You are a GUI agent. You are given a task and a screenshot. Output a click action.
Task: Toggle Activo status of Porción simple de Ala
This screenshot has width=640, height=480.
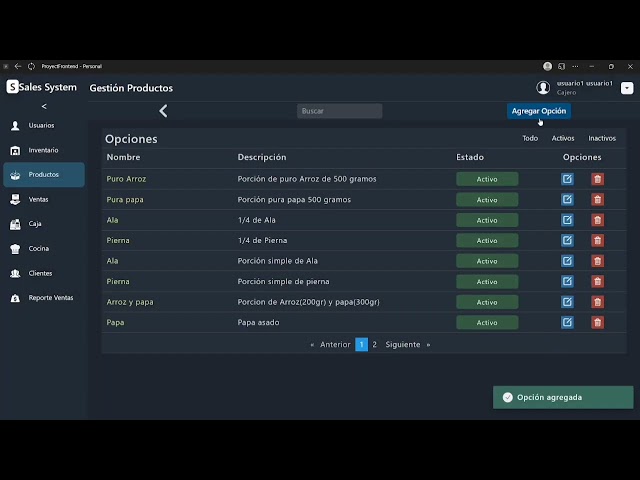(x=487, y=261)
